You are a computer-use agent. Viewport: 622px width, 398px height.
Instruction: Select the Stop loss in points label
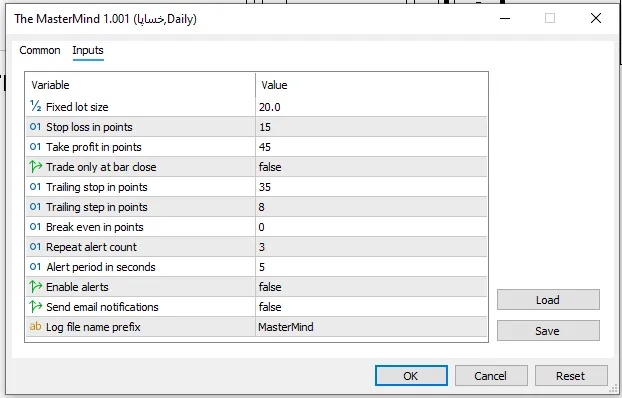[89, 127]
